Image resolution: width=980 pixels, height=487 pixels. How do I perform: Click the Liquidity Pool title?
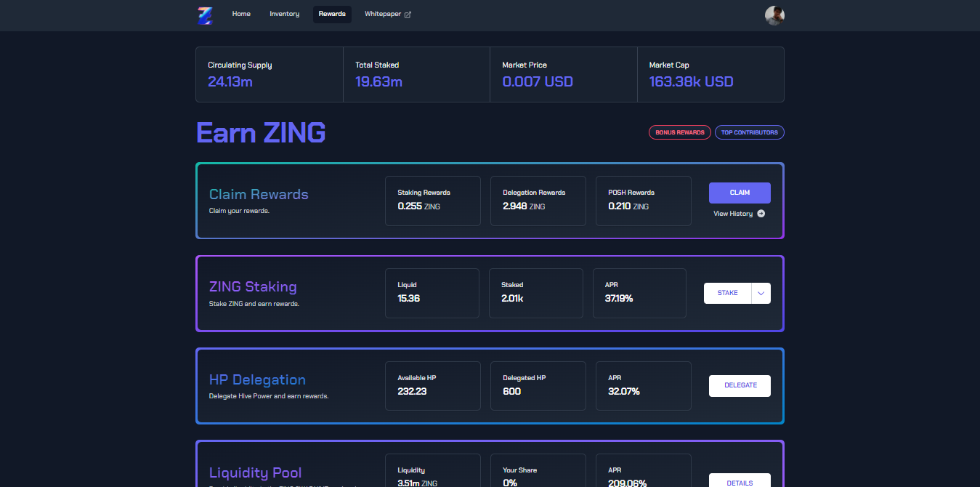pyautogui.click(x=255, y=472)
